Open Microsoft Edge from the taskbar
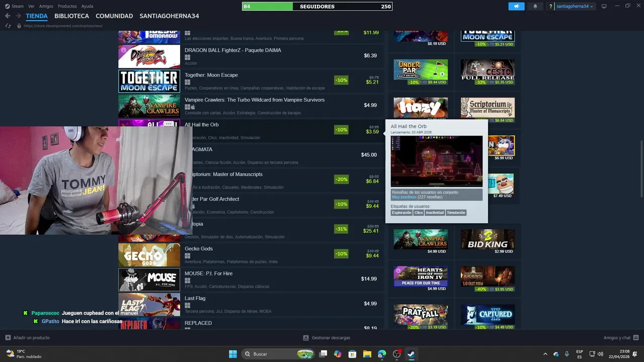This screenshot has width=644, height=362. point(382,354)
